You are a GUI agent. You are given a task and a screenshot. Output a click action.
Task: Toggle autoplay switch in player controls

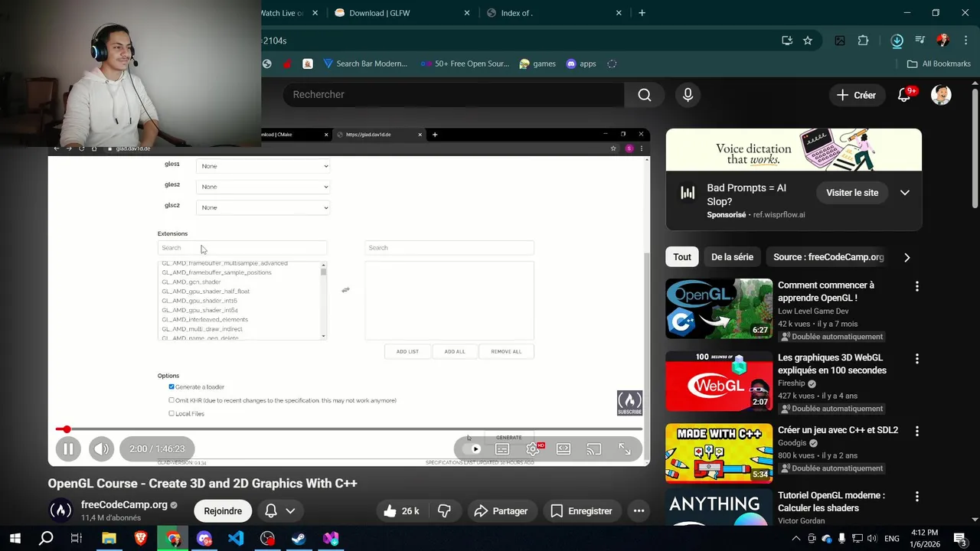472,449
